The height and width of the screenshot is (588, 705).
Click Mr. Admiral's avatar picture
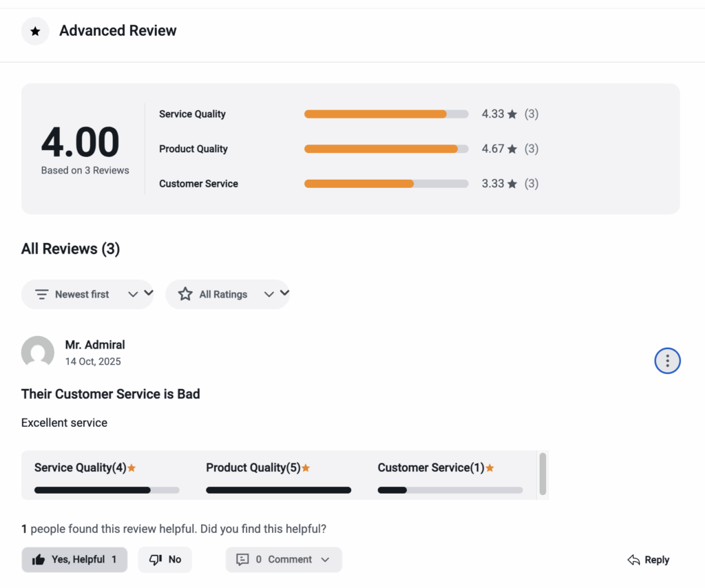38,353
